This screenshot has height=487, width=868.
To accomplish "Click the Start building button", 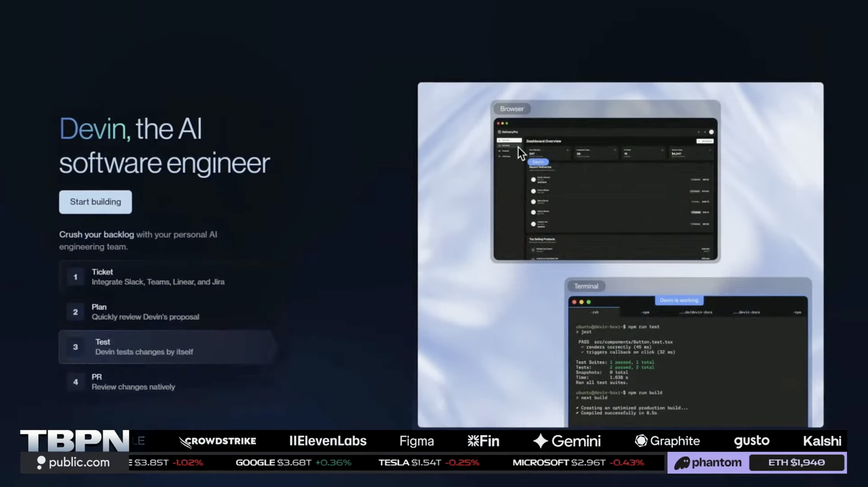I will [95, 202].
